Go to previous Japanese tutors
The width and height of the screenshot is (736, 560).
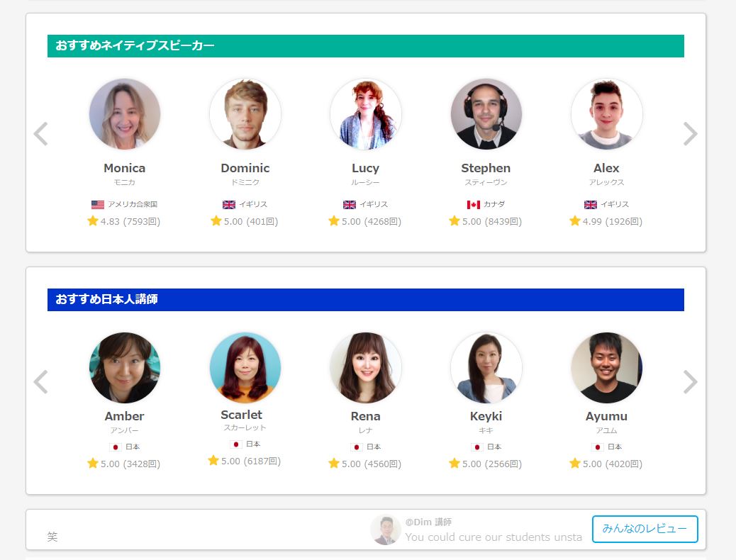[x=41, y=382]
